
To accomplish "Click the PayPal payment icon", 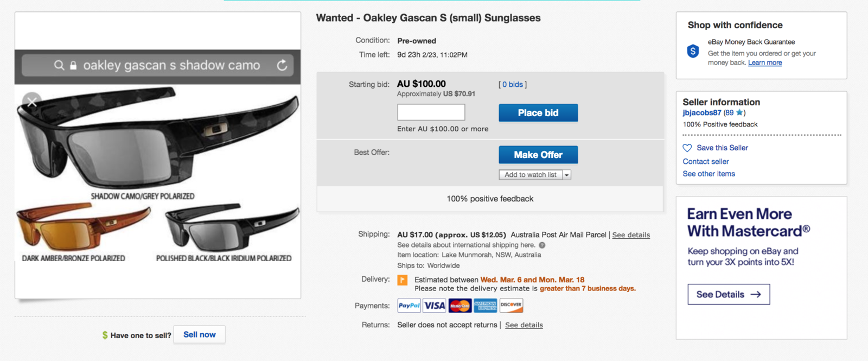I will tap(409, 306).
